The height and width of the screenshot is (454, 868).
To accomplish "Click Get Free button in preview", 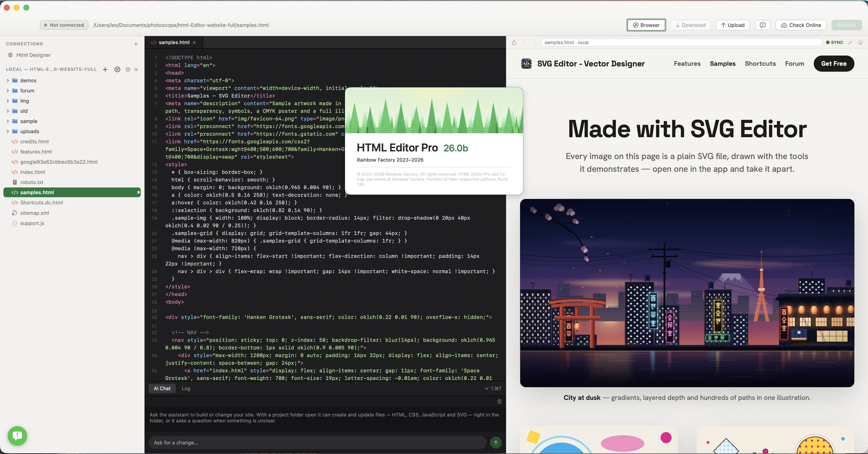I will coord(834,63).
